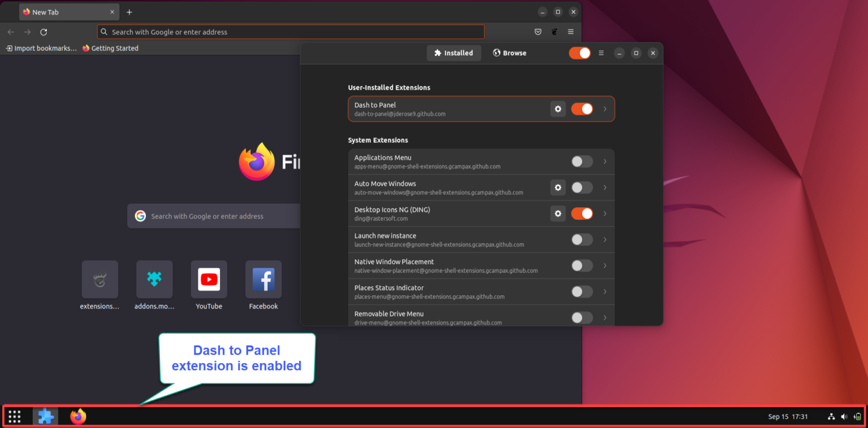
Task: Toggle off Dash to Panel extension
Action: [x=582, y=109]
